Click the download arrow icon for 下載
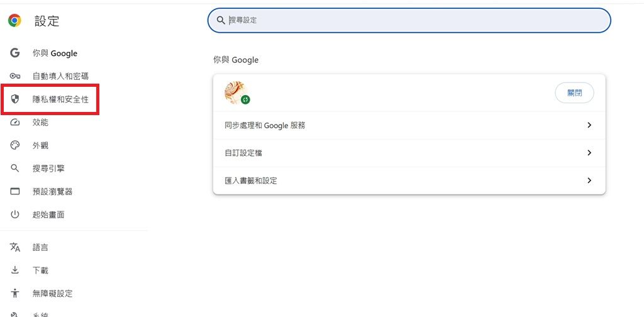 15,270
